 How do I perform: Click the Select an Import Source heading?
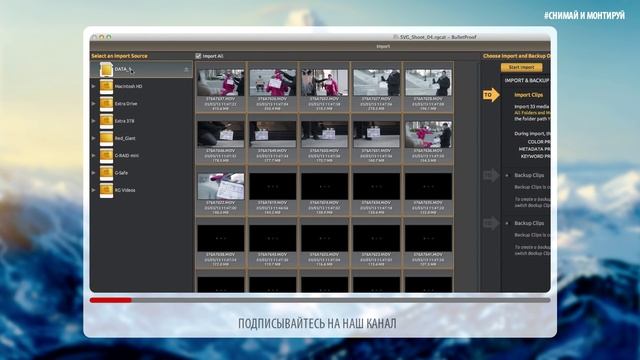pyautogui.click(x=119, y=56)
